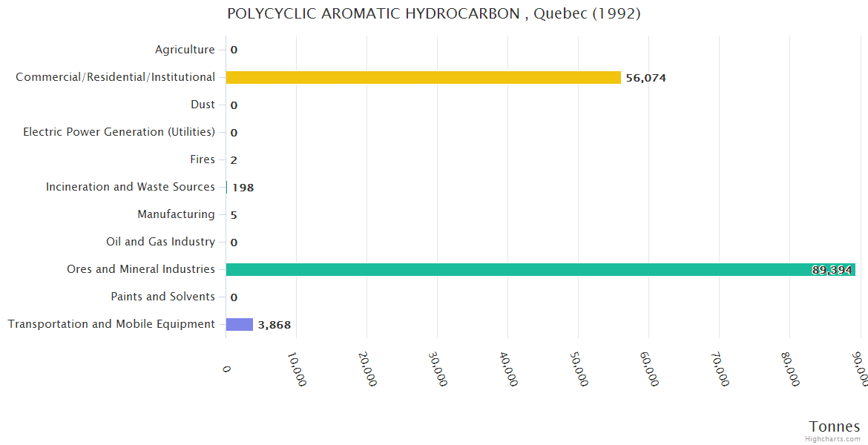Click the purple Transportation and Mobile Equipment bar

(239, 324)
